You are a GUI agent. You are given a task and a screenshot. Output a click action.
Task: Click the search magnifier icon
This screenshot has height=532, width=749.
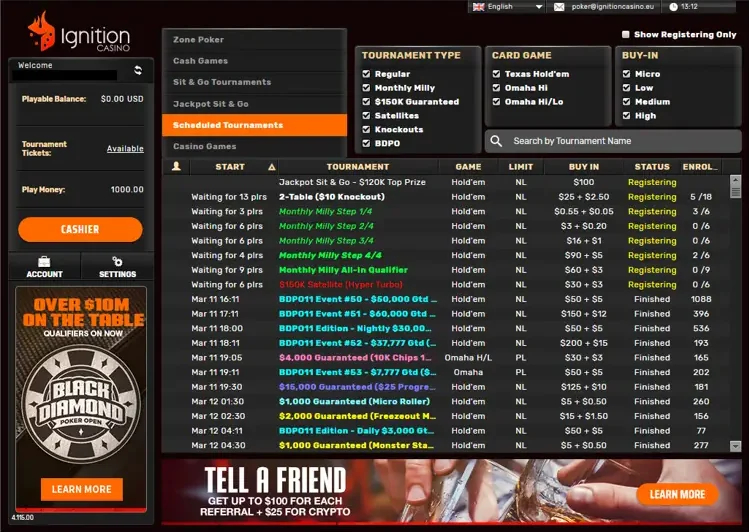click(x=496, y=141)
